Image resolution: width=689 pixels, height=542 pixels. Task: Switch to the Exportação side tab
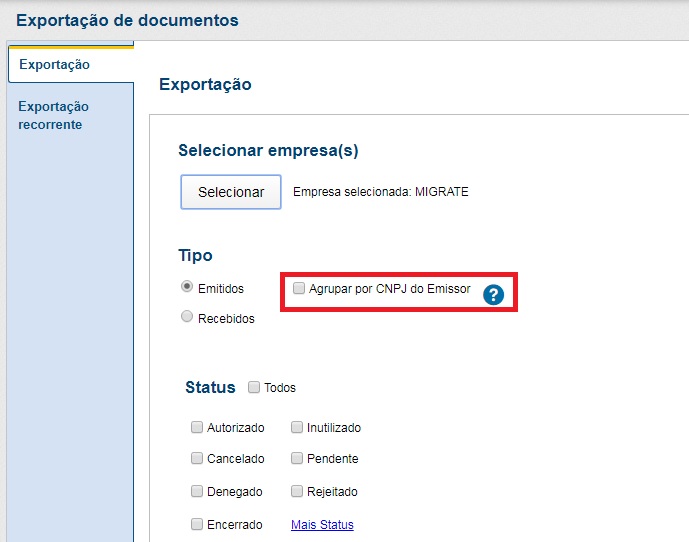tap(55, 65)
